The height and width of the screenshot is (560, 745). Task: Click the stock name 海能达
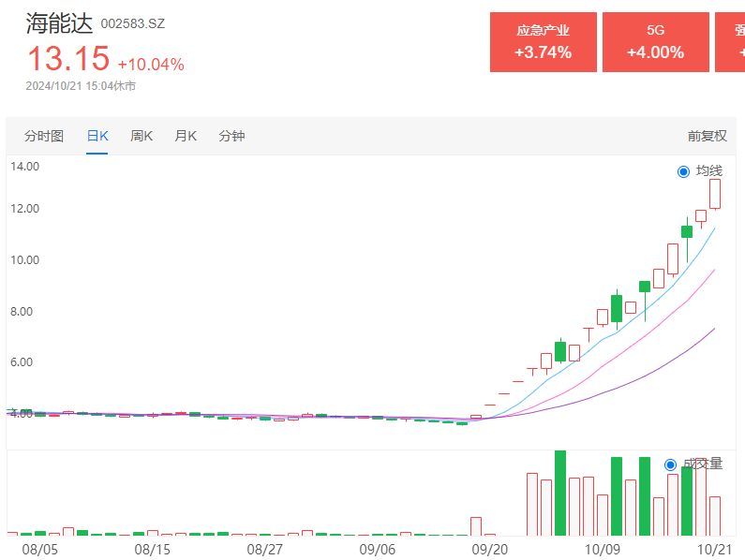click(59, 23)
